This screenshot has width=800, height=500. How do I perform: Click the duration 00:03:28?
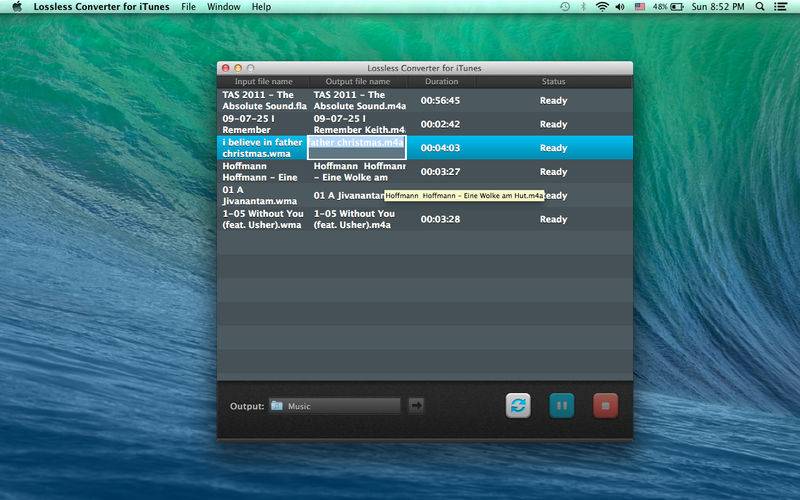click(440, 219)
